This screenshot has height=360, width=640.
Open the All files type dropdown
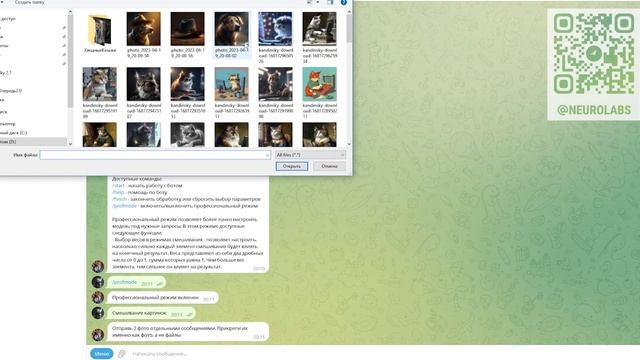[310, 155]
